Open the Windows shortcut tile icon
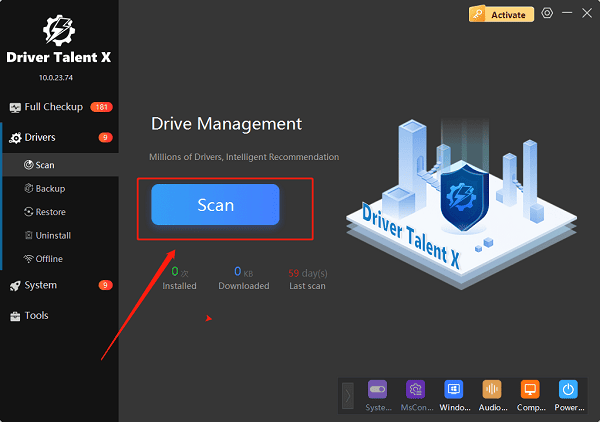Viewport: 600px width, 422px height. pos(453,390)
